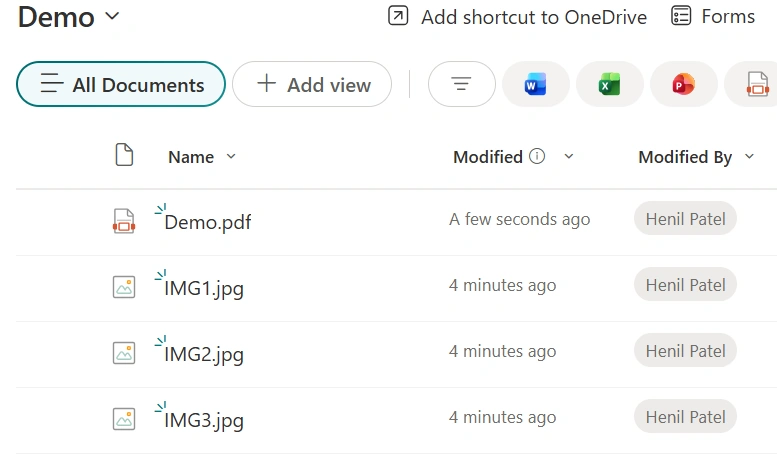The width and height of the screenshot is (777, 460).
Task: Click the image icon beside IMG3.jpg
Action: [124, 419]
